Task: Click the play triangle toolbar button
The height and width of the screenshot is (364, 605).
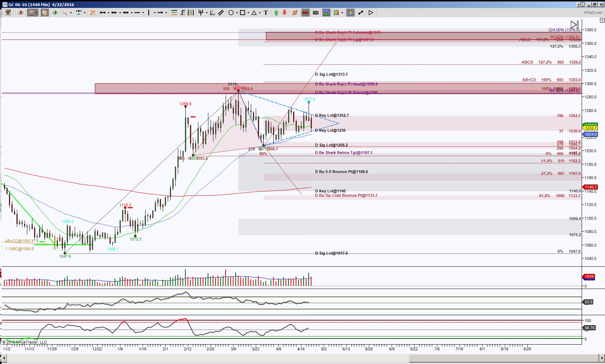Action: (x=371, y=13)
